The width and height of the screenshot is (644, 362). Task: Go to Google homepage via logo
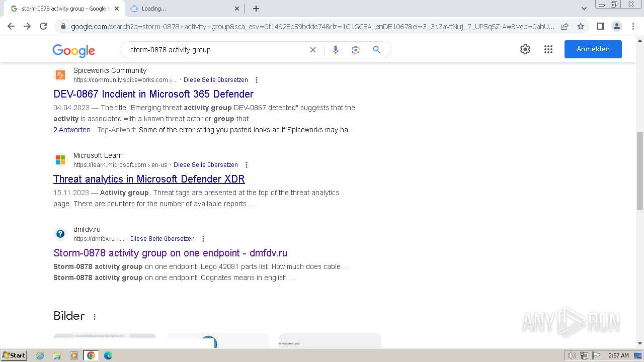pos(73,50)
